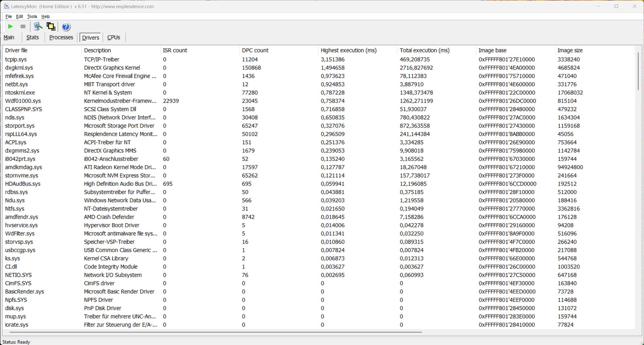Go to the Stats tab

click(33, 37)
